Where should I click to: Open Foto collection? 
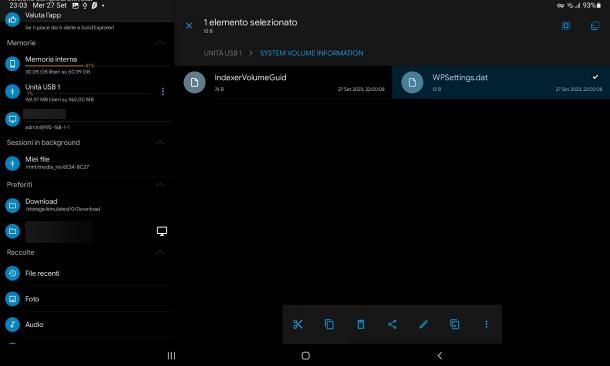point(88,299)
